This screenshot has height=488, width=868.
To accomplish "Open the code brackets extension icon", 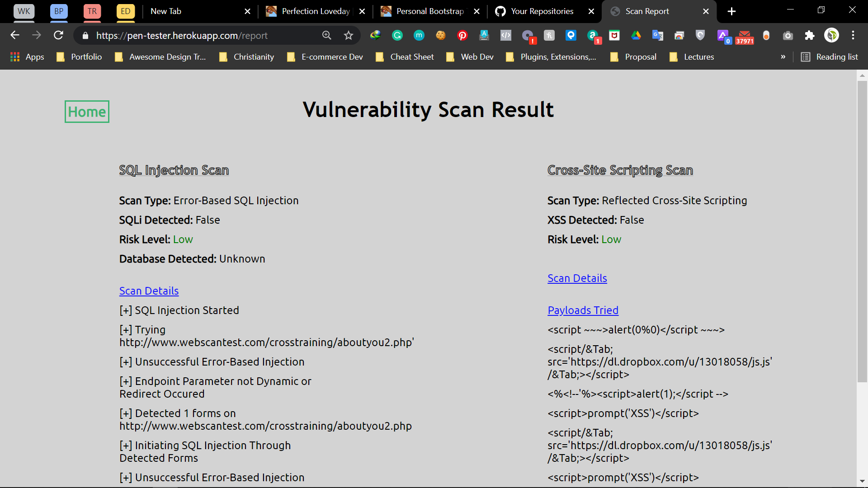I will (506, 35).
